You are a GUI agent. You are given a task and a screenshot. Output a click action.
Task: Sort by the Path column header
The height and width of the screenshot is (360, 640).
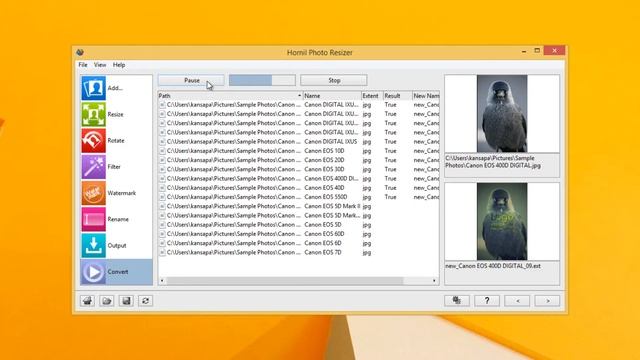coord(230,96)
